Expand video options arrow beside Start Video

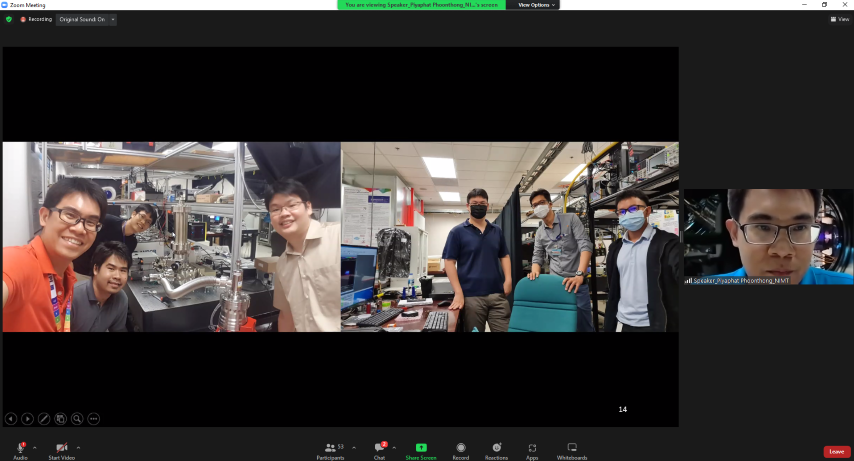coord(78,447)
